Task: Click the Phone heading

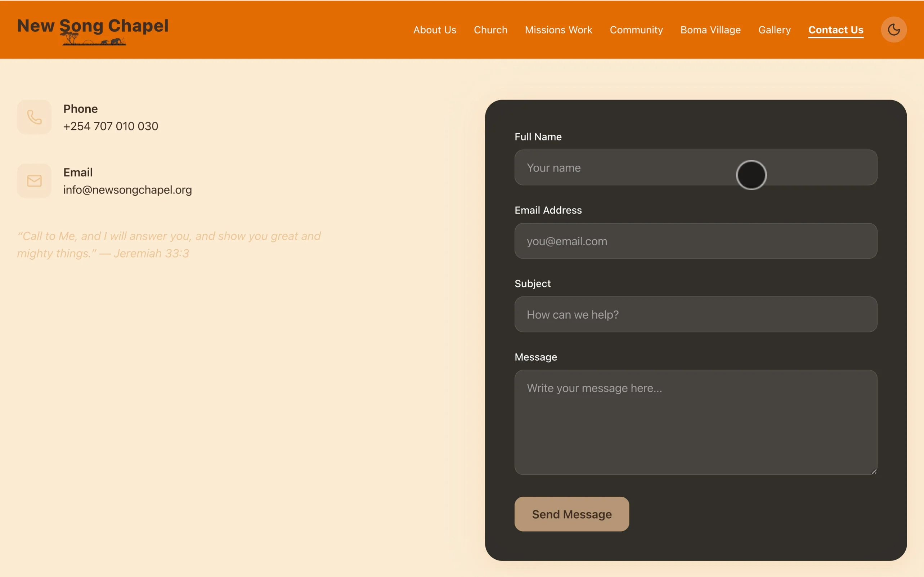Action: (x=81, y=109)
